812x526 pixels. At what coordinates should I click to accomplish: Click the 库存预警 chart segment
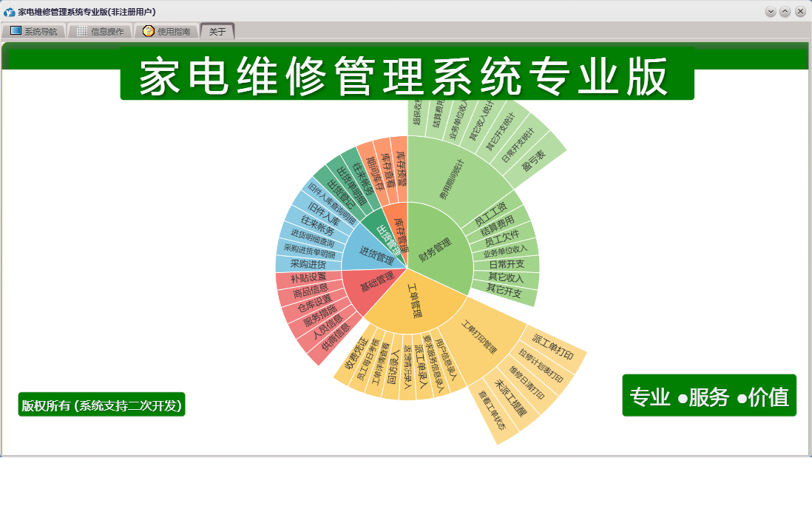(x=401, y=168)
